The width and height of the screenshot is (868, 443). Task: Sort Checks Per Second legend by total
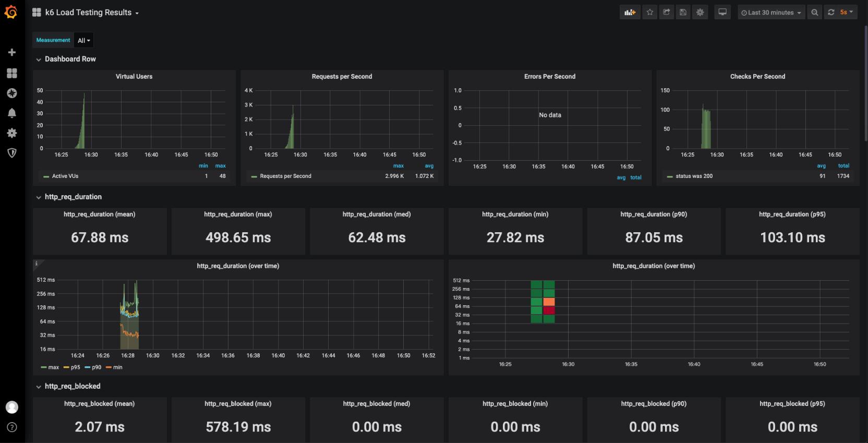click(843, 166)
